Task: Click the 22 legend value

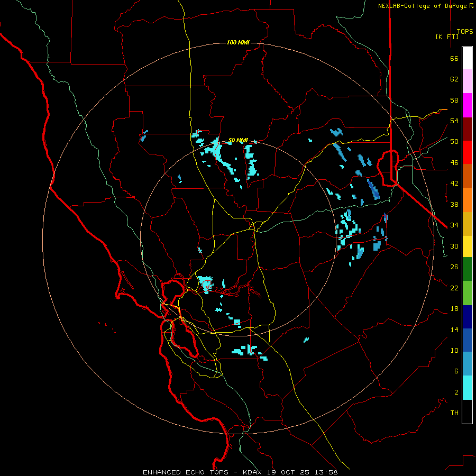Action: (x=454, y=288)
